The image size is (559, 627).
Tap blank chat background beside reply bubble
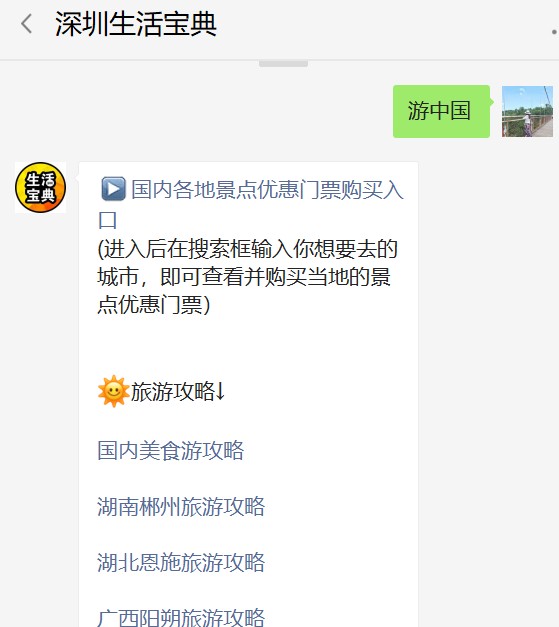(x=488, y=360)
